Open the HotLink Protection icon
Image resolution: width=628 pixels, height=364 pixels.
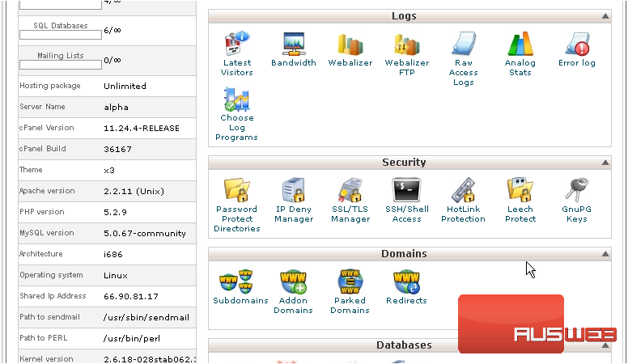click(464, 190)
